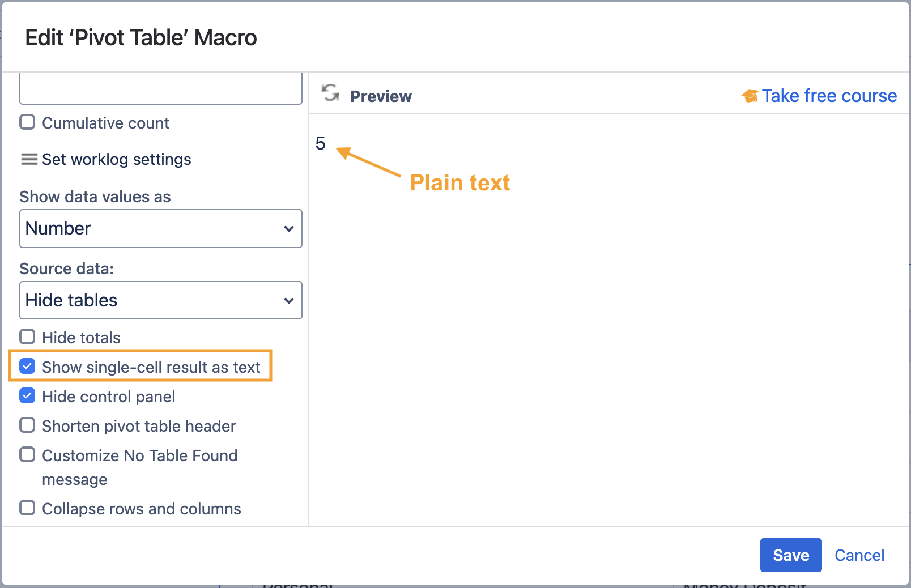Click the empty text field at top
Screen dimensions: 911x588
tap(160, 90)
